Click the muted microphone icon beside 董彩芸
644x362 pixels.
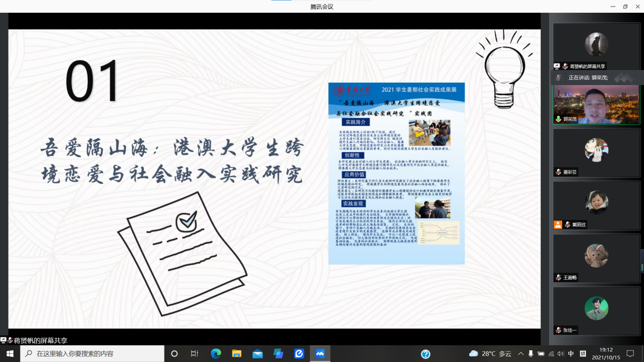pyautogui.click(x=558, y=172)
